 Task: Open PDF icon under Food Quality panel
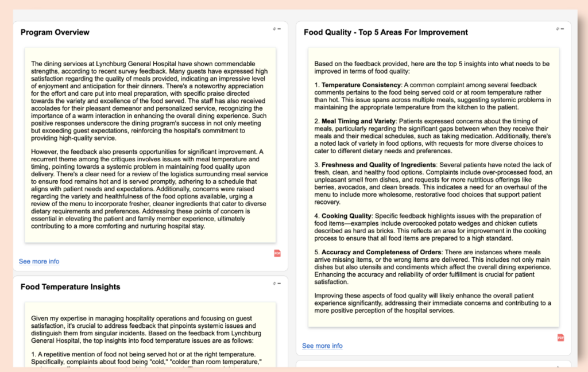pyautogui.click(x=560, y=338)
